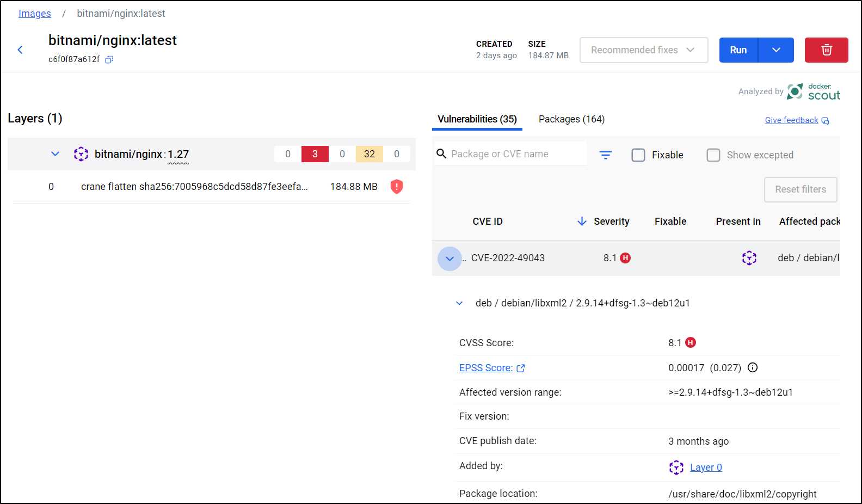Click the 3 months ago publish date
The height and width of the screenshot is (504, 862).
click(698, 441)
